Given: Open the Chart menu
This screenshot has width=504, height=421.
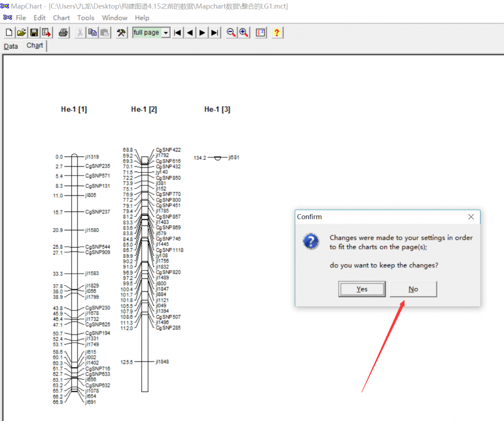Looking at the screenshot, I should pyautogui.click(x=62, y=18).
